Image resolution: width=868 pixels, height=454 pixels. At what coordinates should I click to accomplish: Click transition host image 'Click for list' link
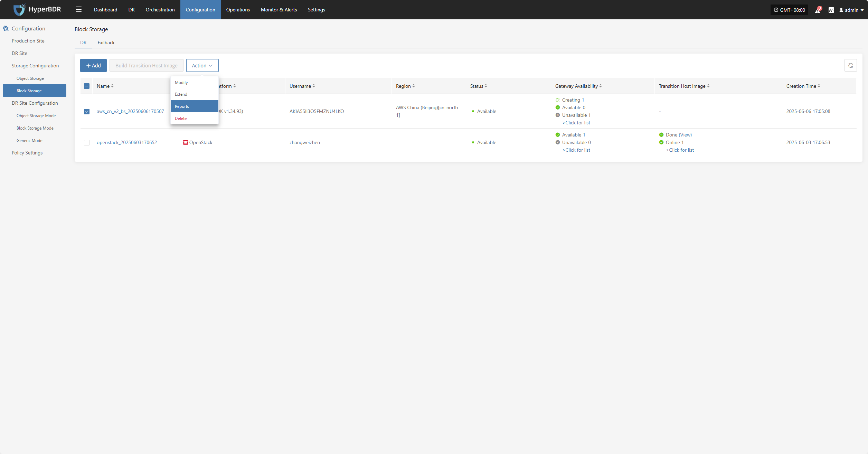point(680,150)
